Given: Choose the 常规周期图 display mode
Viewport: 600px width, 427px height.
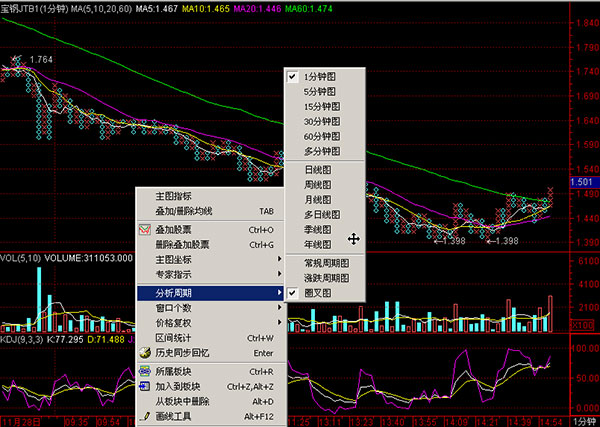Looking at the screenshot, I should tap(325, 263).
